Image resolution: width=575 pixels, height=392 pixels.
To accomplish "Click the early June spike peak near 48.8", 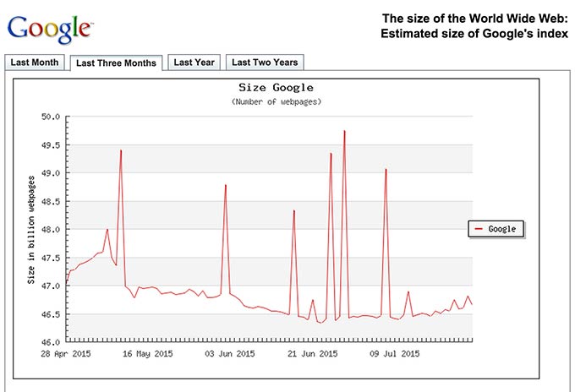I will tap(226, 185).
